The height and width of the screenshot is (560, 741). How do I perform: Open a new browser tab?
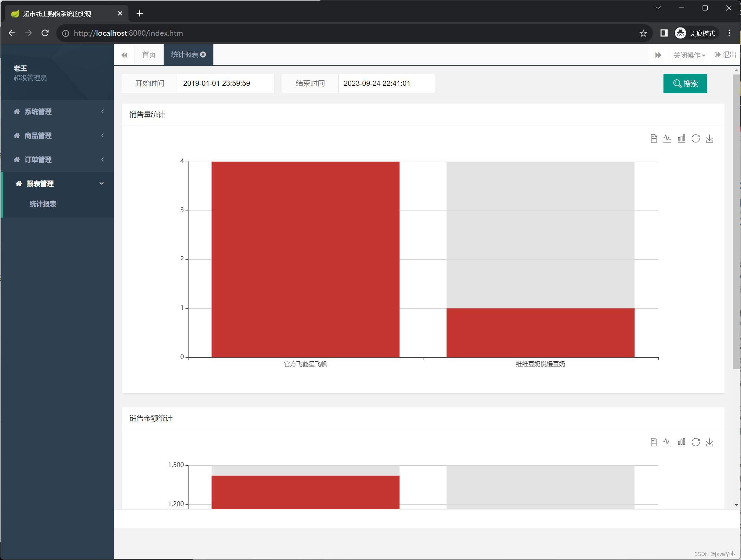pos(139,13)
